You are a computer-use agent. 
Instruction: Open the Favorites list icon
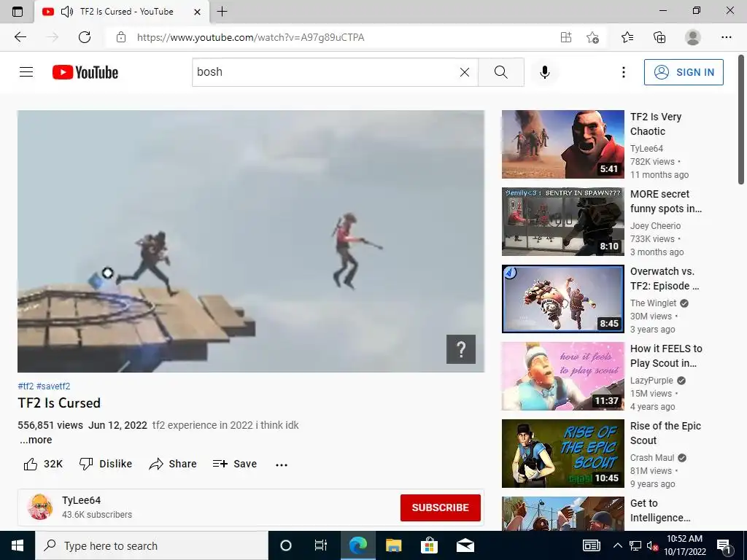627,37
